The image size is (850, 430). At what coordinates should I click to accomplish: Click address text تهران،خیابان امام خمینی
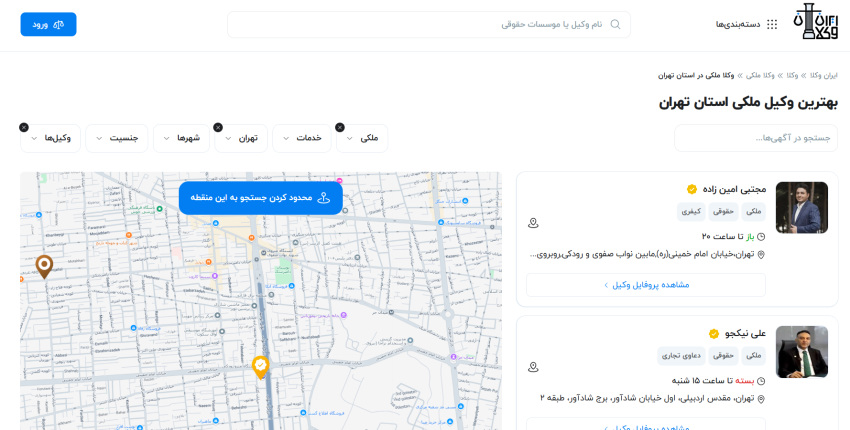click(x=642, y=254)
